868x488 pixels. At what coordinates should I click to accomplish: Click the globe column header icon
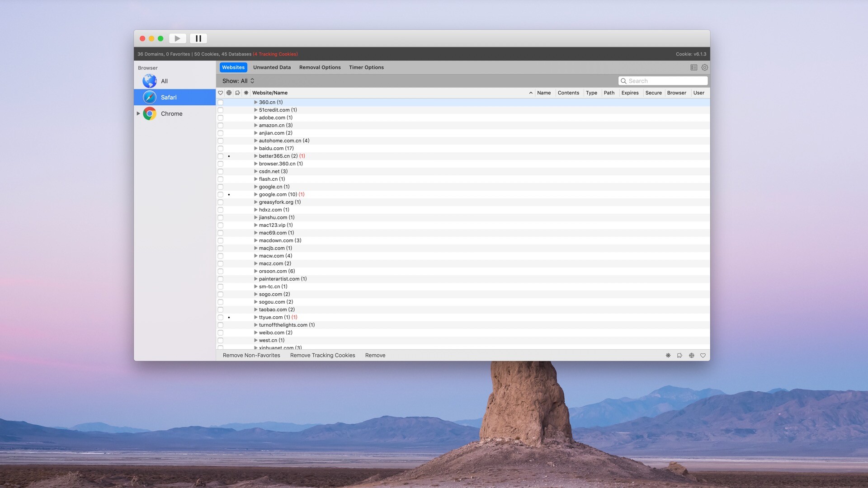(229, 93)
